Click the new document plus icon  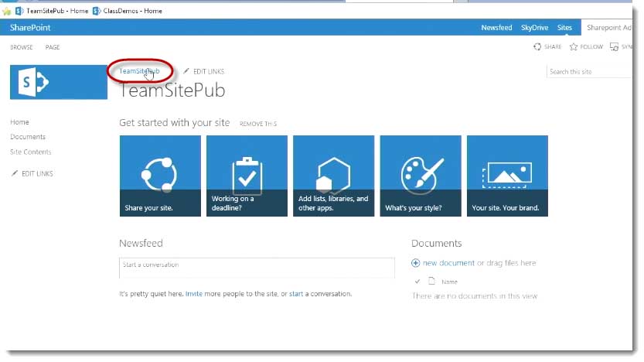click(x=416, y=263)
